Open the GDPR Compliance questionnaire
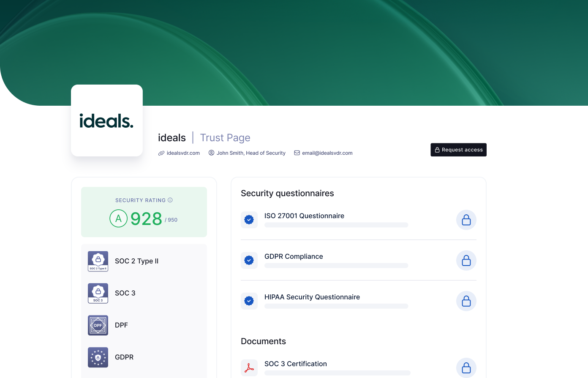The width and height of the screenshot is (588, 378). (x=294, y=256)
